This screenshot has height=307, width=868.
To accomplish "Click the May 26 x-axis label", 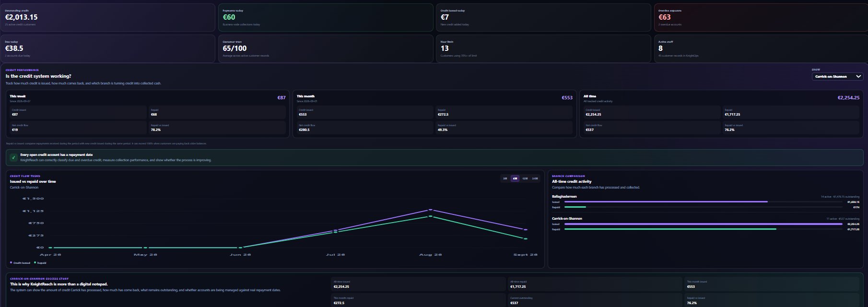I will [145, 255].
